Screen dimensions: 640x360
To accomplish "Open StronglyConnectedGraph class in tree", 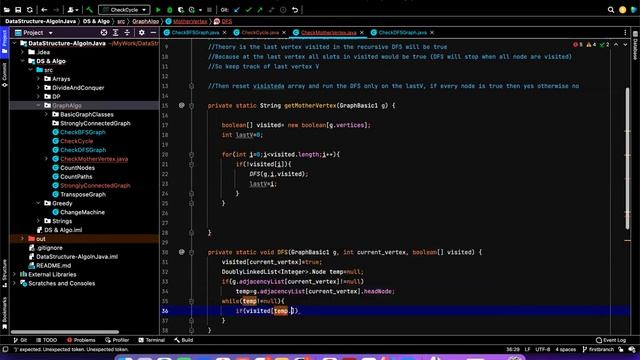I will [95, 185].
